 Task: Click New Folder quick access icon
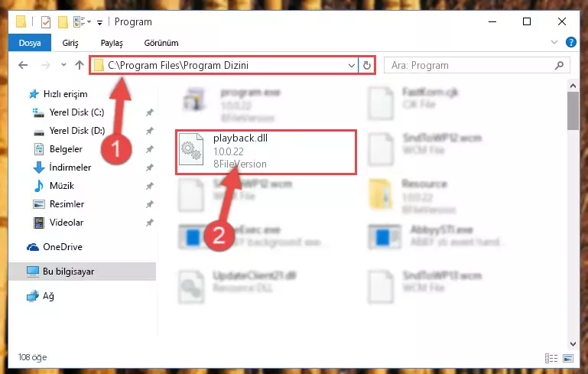tap(63, 22)
